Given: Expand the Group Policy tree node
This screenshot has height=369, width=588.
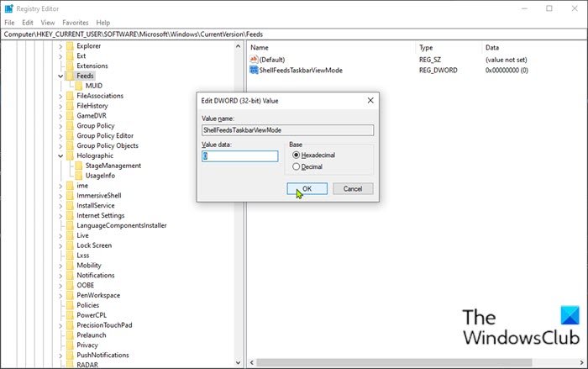Looking at the screenshot, I should click(x=60, y=126).
